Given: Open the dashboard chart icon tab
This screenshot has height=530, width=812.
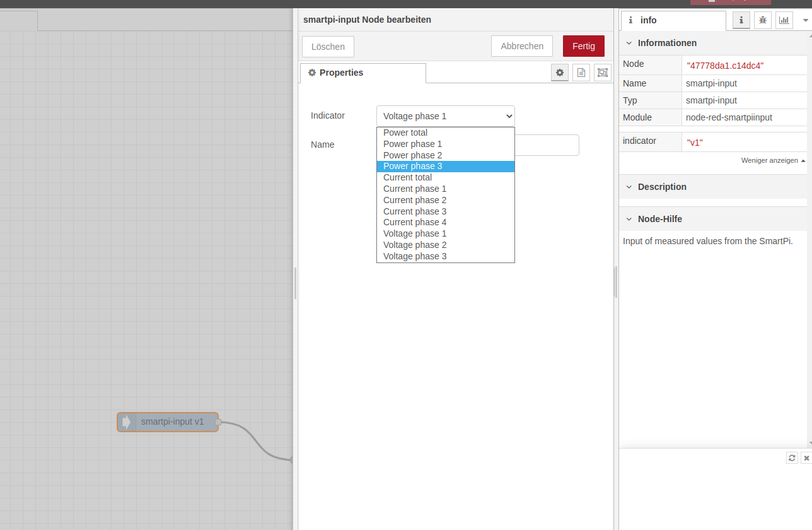Looking at the screenshot, I should (x=784, y=20).
